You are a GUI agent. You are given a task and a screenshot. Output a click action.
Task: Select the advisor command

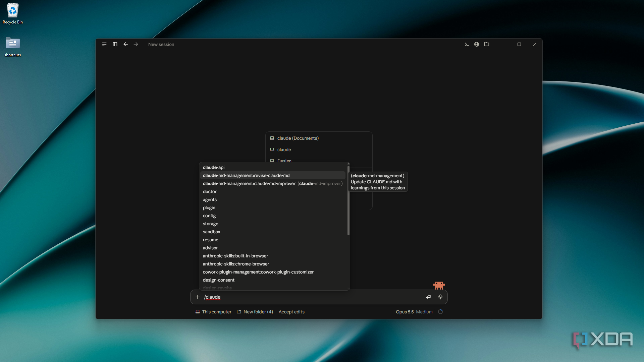273,248
